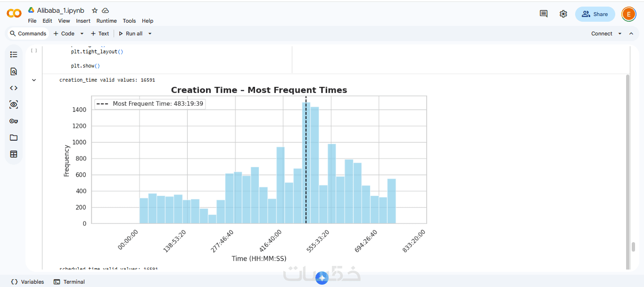This screenshot has width=644, height=287.
Task: Click the Share button
Action: (595, 14)
